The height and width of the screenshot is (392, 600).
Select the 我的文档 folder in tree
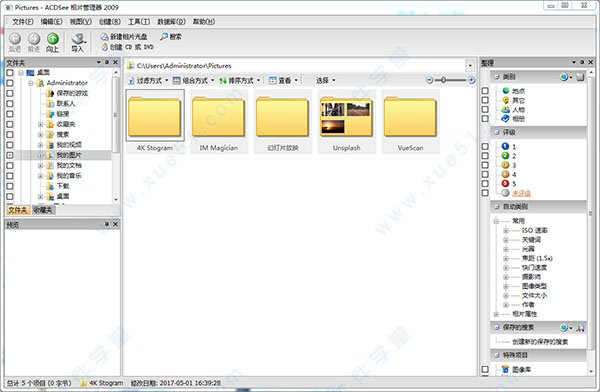point(69,165)
